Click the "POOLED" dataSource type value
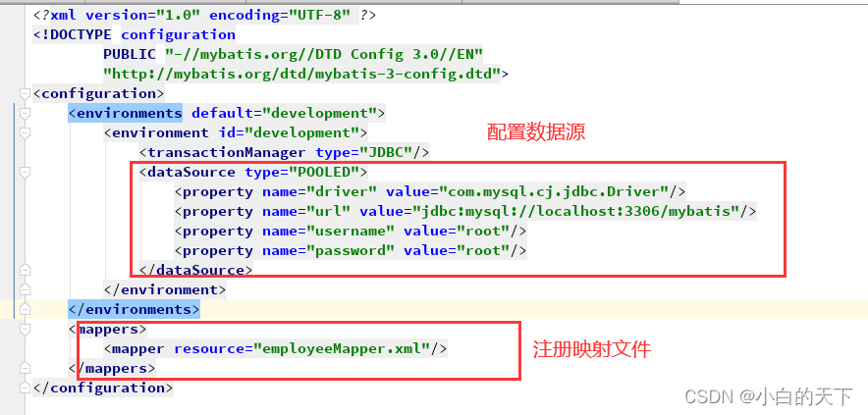 point(324,172)
